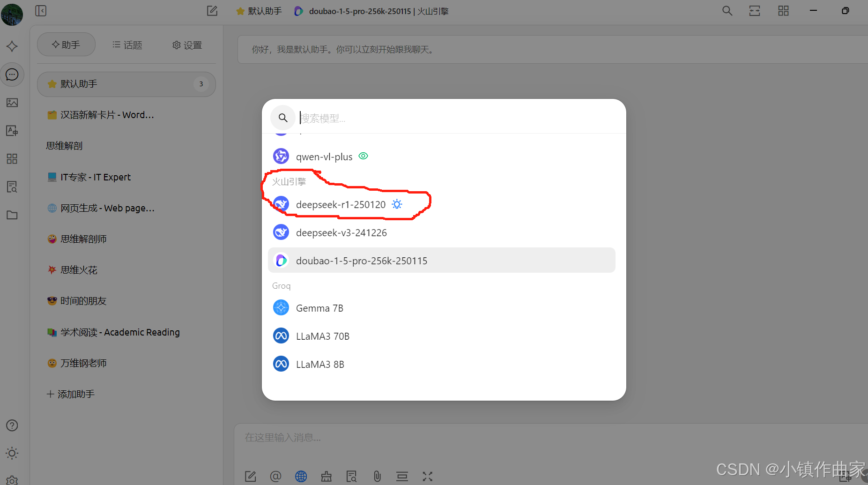Click the narrow mode icon in title bar
This screenshot has height=485, width=868.
click(755, 11)
